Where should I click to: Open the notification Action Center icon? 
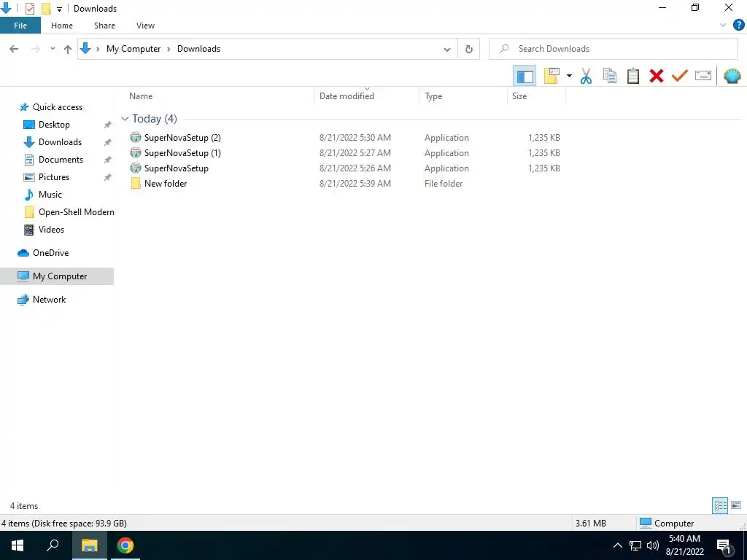tap(724, 545)
